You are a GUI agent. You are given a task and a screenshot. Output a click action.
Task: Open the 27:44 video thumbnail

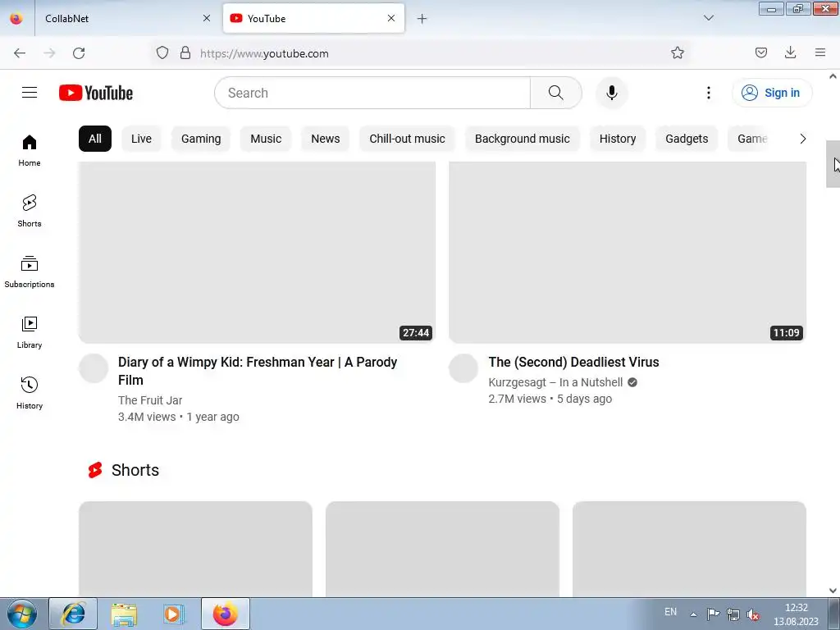pos(257,253)
